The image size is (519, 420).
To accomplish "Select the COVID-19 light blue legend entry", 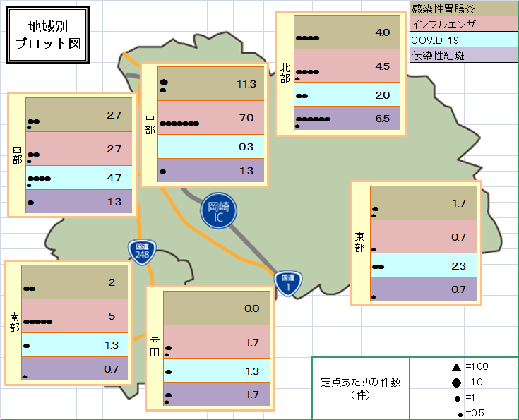I will (x=463, y=40).
